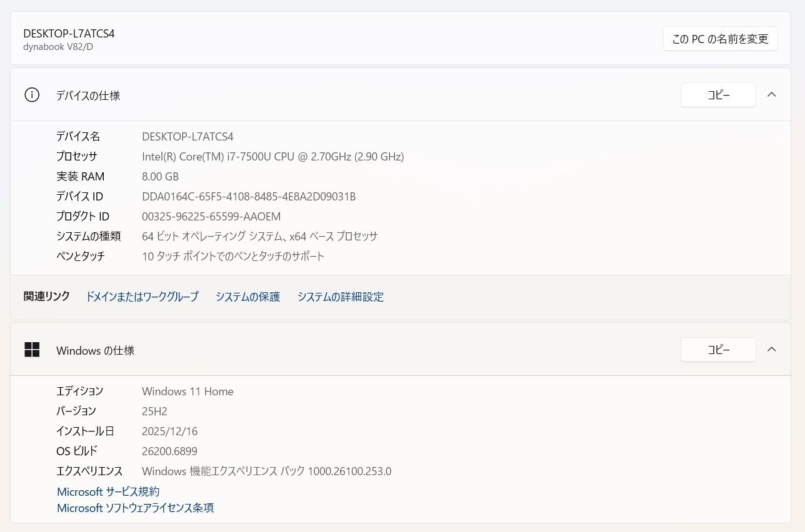
Task: Click the デバイスの仕様 section header title
Action: (88, 96)
